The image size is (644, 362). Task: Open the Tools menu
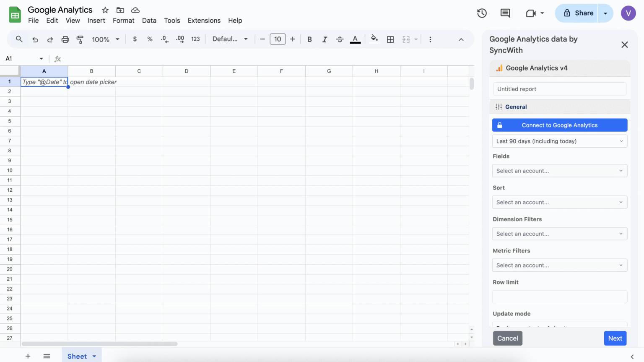[x=172, y=21]
